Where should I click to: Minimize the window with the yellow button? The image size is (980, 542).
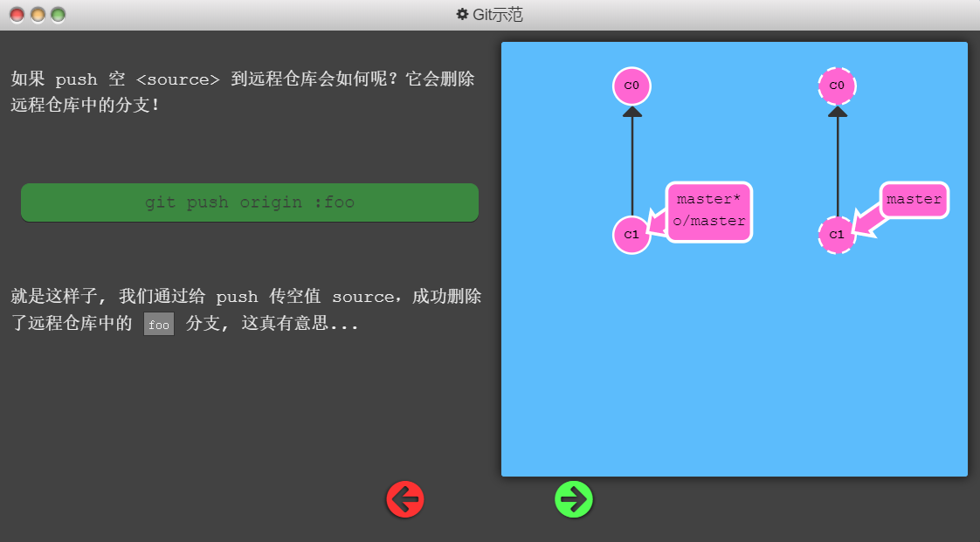[38, 15]
